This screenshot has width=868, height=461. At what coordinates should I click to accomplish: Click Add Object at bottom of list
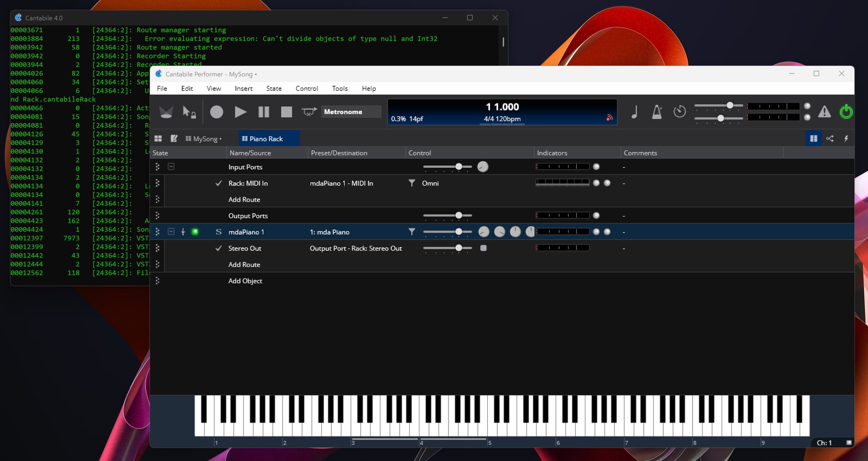pos(245,281)
